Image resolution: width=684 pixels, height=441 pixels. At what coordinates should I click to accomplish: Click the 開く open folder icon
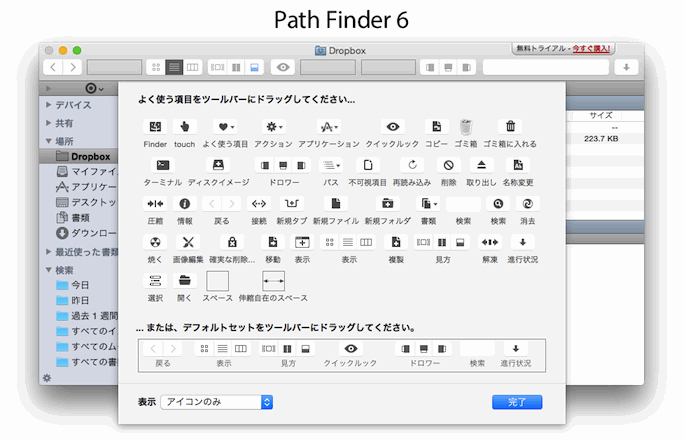coord(185,280)
